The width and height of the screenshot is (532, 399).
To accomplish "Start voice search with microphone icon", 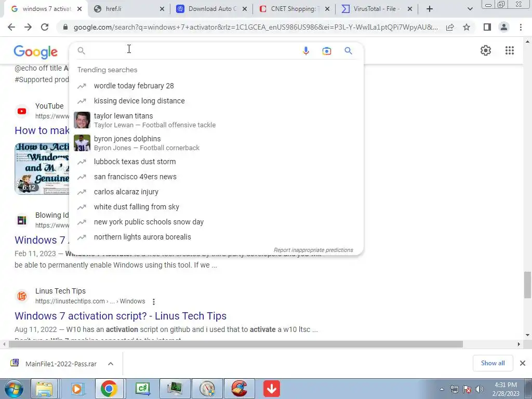I will tap(305, 51).
